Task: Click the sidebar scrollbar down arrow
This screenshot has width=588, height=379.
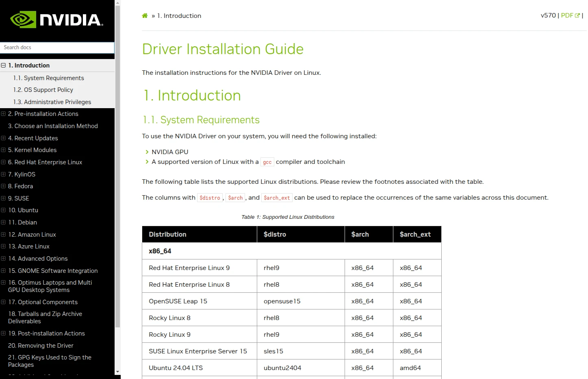Action: [118, 372]
